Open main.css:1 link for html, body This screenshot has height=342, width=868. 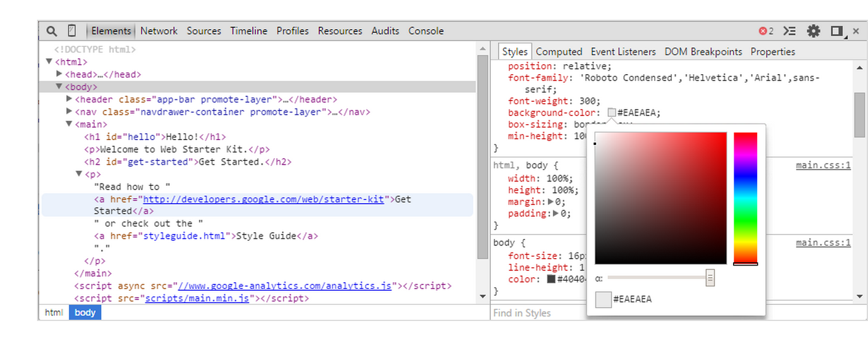click(823, 165)
